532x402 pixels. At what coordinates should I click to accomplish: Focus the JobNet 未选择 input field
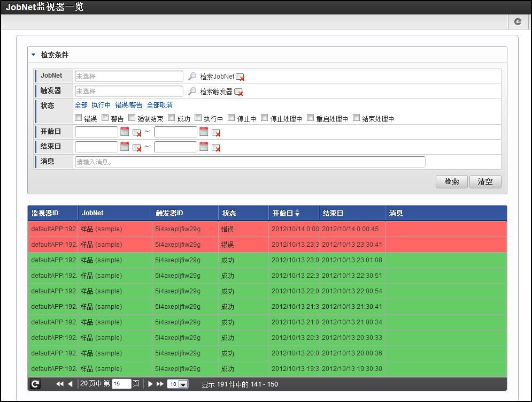pyautogui.click(x=129, y=76)
